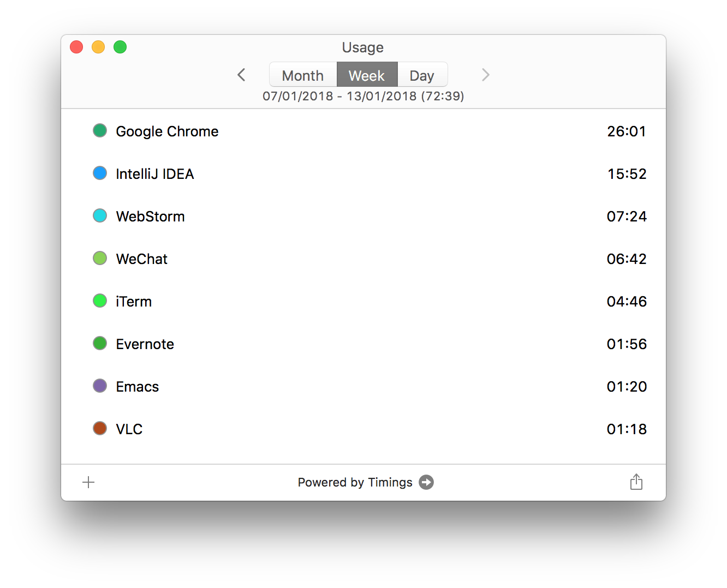Open the Powered by Timings link

pos(355,482)
